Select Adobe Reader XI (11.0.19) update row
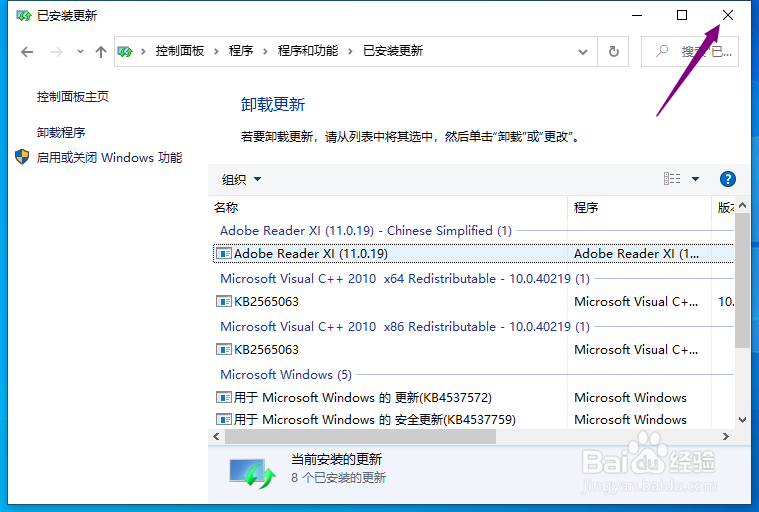 click(x=473, y=254)
